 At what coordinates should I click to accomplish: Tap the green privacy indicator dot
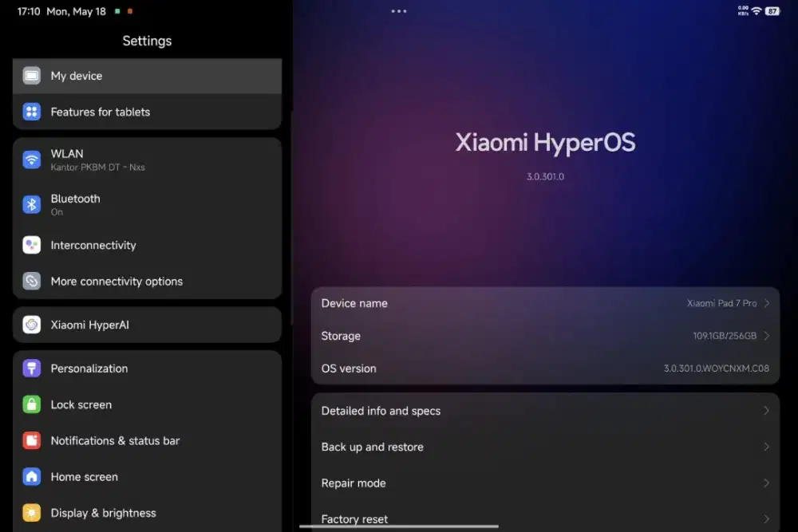(x=117, y=11)
